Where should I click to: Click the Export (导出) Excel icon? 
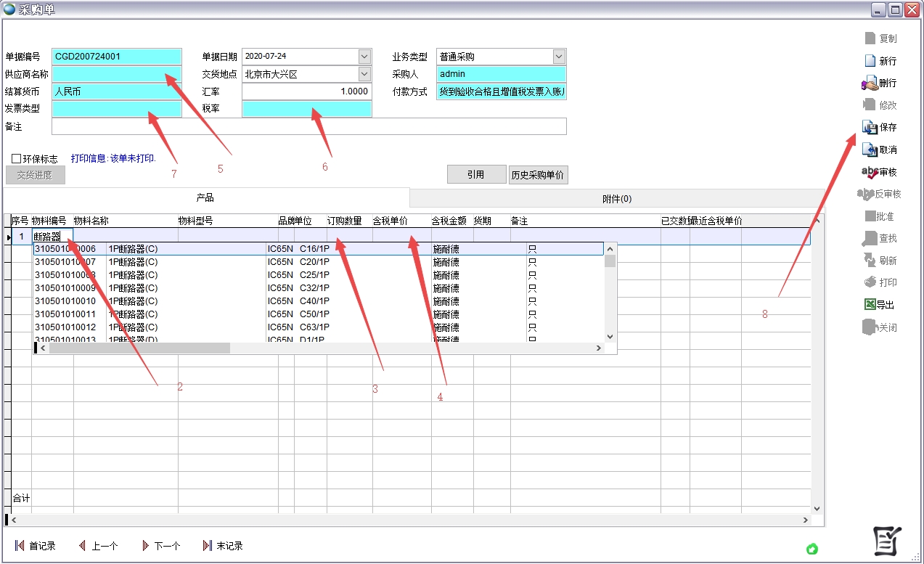tap(870, 305)
